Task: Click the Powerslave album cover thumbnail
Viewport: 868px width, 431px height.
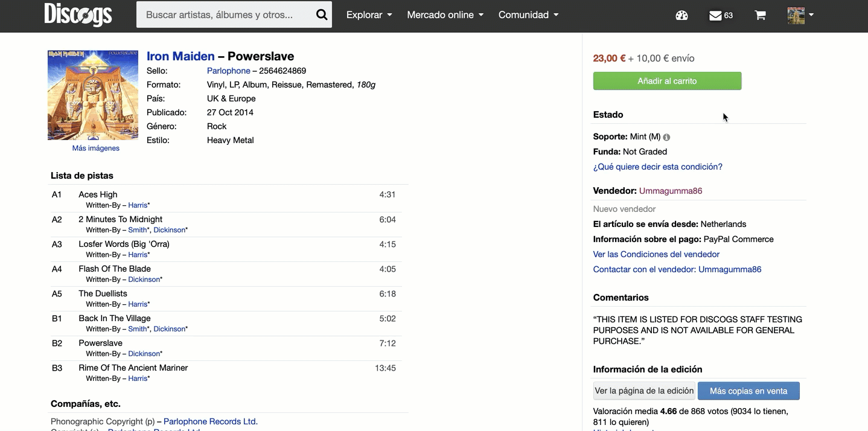Action: tap(93, 95)
